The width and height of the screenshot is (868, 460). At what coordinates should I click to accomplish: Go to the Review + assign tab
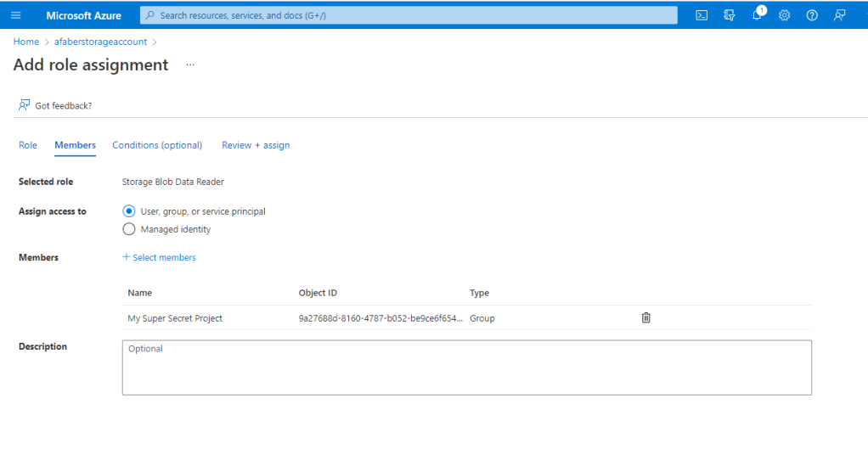pos(256,145)
